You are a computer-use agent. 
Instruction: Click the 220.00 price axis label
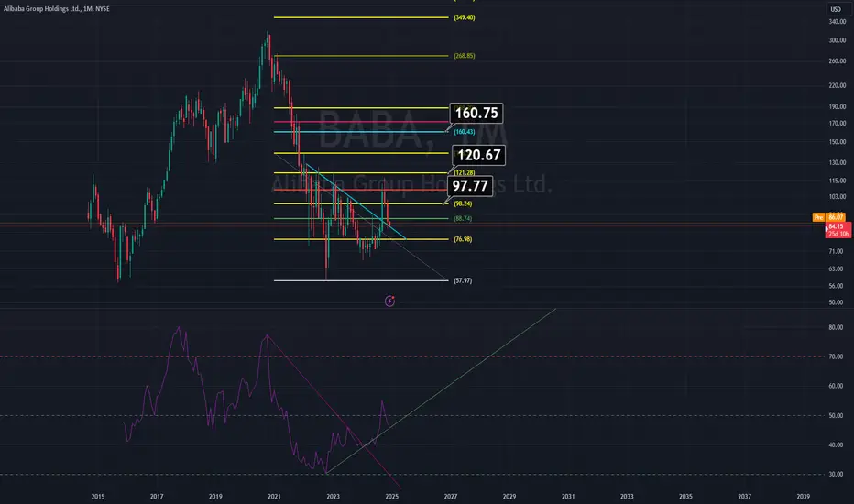(x=838, y=85)
